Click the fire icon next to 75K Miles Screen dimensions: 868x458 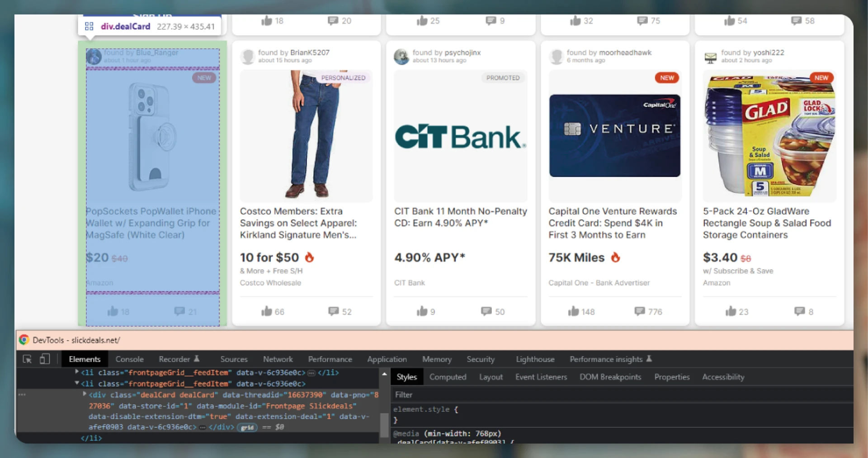click(615, 257)
